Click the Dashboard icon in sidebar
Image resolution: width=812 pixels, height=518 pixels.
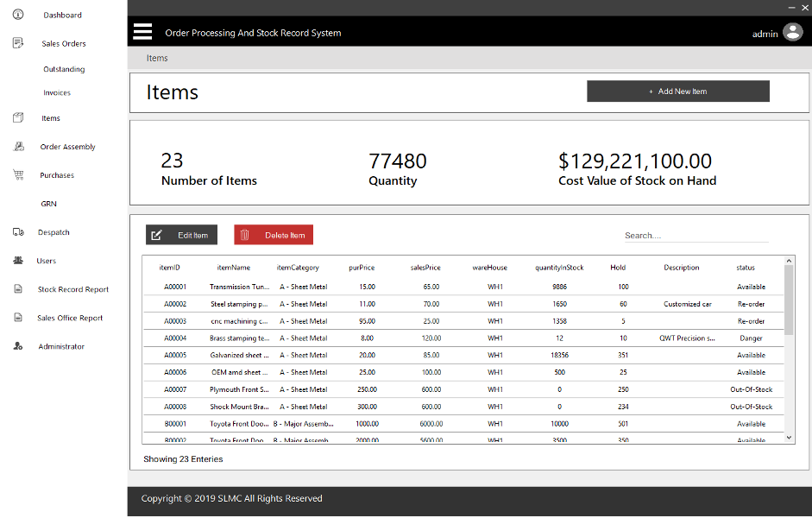pos(18,15)
